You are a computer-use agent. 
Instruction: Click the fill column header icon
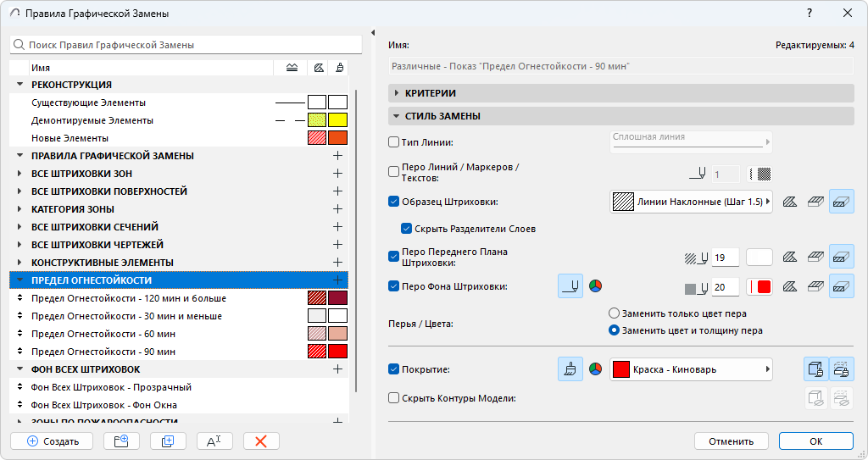pyautogui.click(x=319, y=68)
